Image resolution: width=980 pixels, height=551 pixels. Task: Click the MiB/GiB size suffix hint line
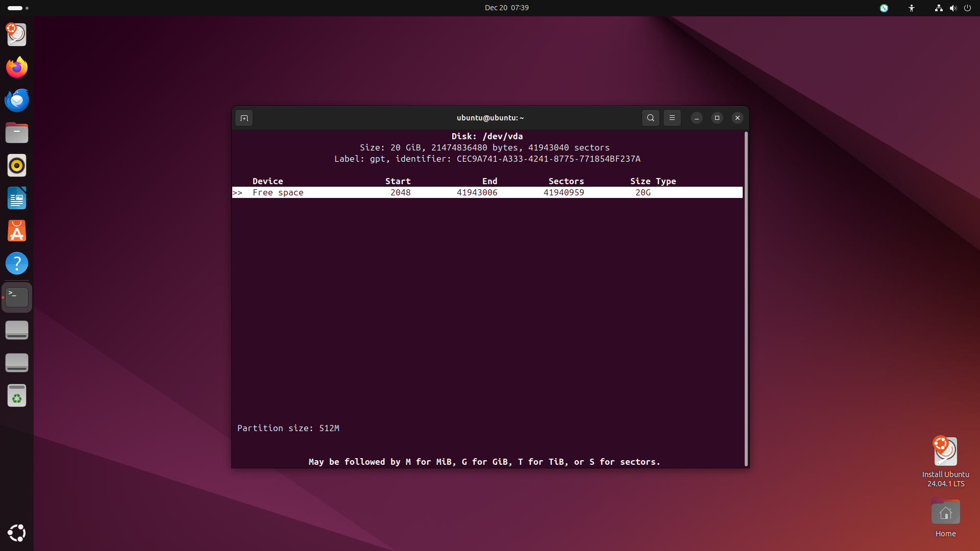[x=484, y=462]
